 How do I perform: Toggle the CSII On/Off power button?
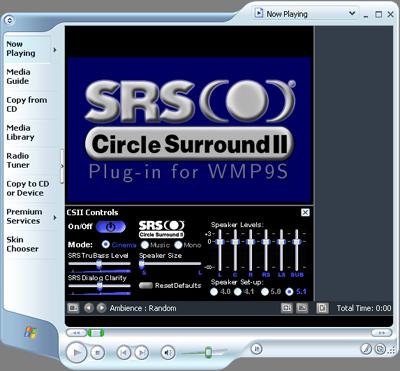coord(111,227)
